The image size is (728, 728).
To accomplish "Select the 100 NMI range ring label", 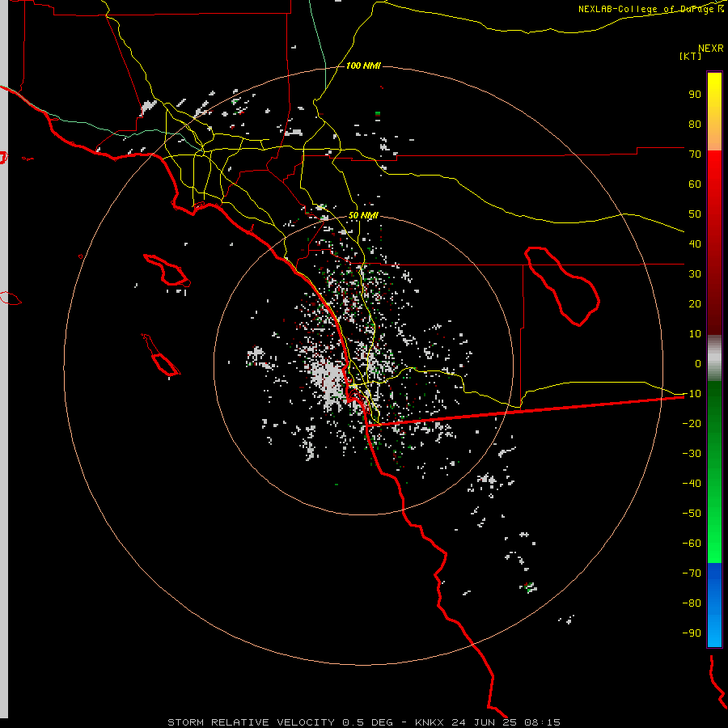I will [363, 66].
